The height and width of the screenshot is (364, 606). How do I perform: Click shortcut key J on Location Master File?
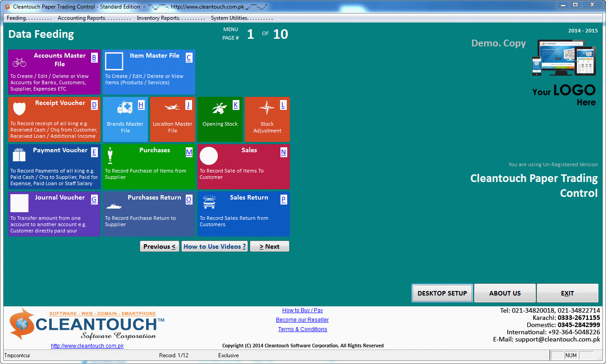click(x=188, y=105)
